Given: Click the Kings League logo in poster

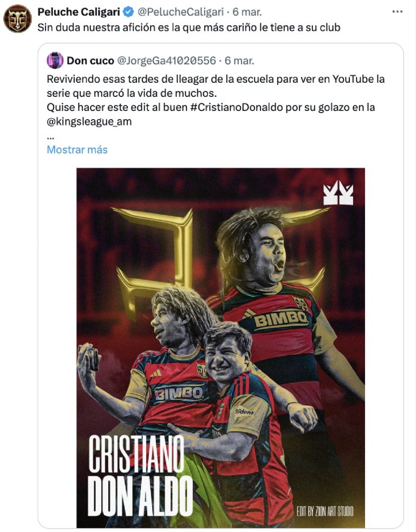Looking at the screenshot, I should click(338, 193).
